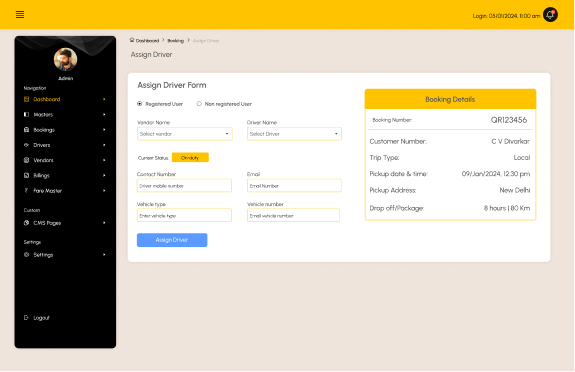
Task: Open the CMS Pages menu item
Action: point(65,223)
